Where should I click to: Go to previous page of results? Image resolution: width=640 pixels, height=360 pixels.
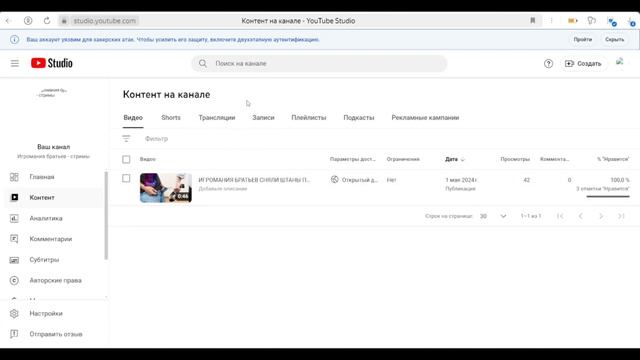click(x=580, y=216)
